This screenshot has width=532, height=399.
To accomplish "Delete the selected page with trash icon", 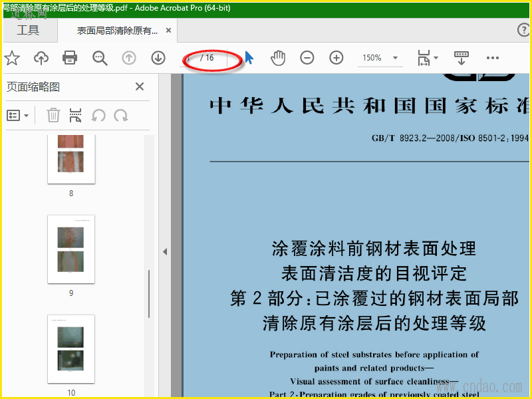I will tap(53, 116).
